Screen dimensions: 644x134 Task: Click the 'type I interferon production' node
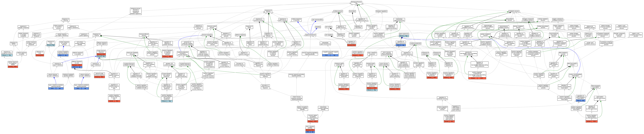click(x=372, y=53)
